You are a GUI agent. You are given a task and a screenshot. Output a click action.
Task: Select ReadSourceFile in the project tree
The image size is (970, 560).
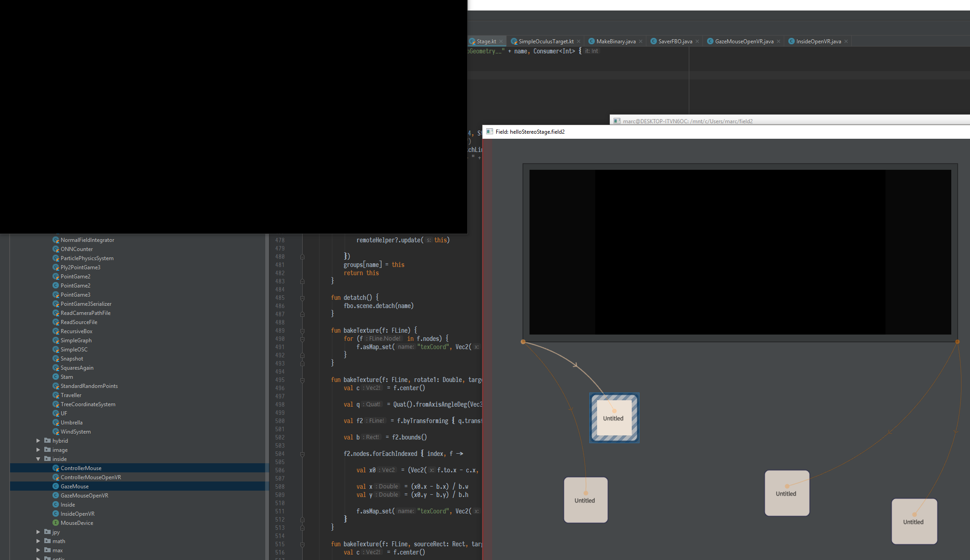coord(79,322)
